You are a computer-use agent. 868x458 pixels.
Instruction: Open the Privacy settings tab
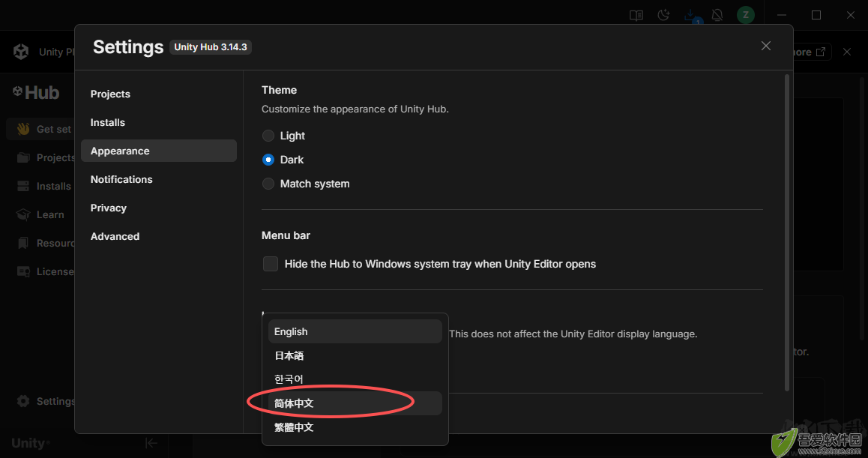point(159,208)
